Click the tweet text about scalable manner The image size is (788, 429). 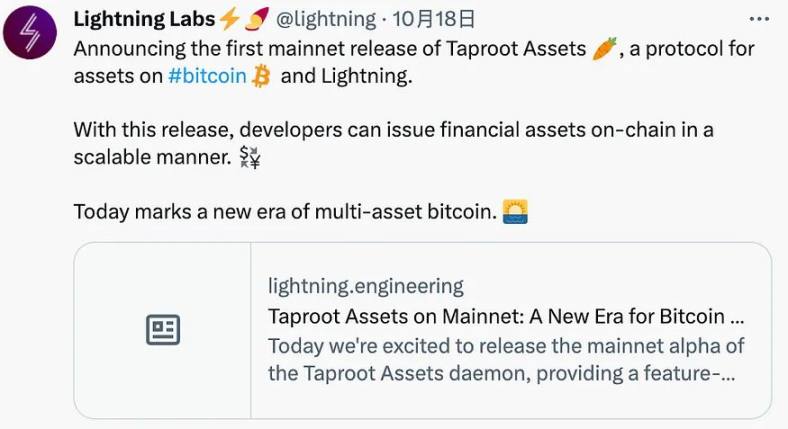click(x=393, y=144)
